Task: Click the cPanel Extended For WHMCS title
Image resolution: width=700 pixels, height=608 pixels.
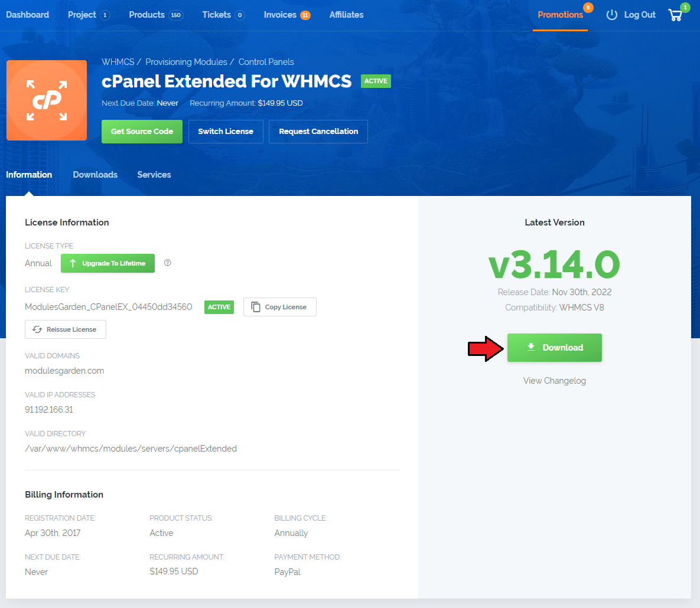Action: coord(226,81)
